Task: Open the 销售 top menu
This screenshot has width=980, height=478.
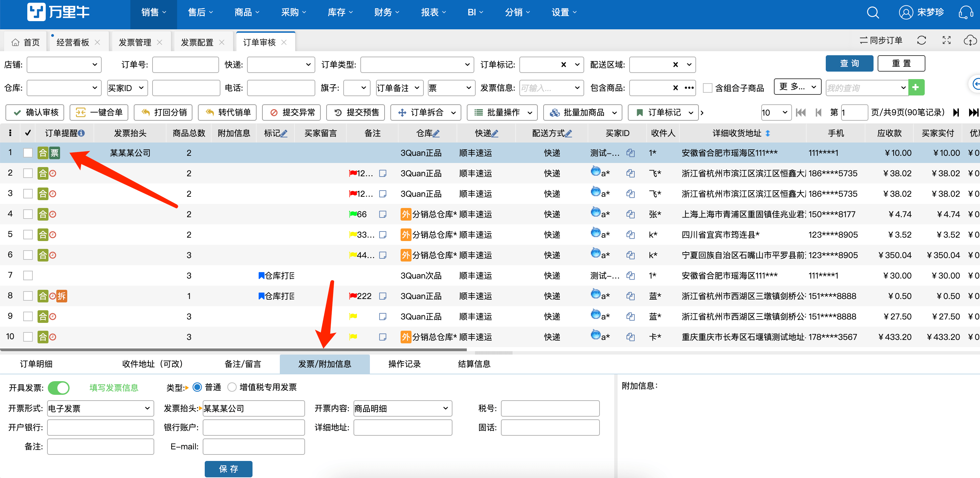Action: (x=154, y=13)
